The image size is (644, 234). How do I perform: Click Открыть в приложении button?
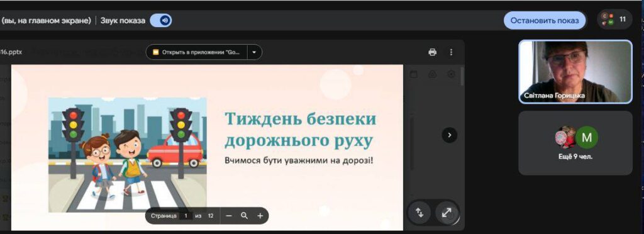(x=197, y=52)
